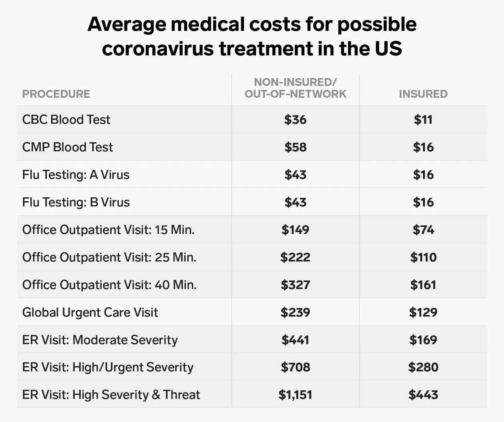The height and width of the screenshot is (422, 504).
Task: Select Office Outpatient Visit: 15 Min. label
Action: pyautogui.click(x=108, y=230)
